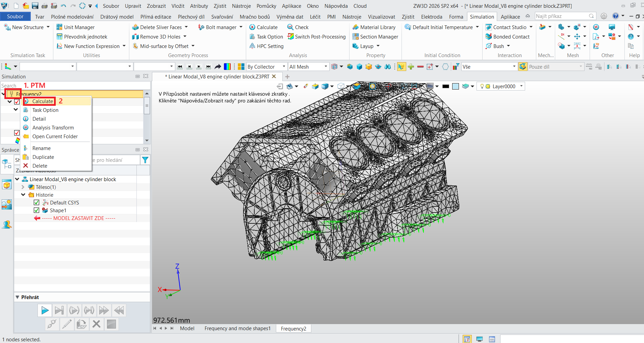Click Delete Sliver Faces icon
644x343 pixels.
[135, 27]
